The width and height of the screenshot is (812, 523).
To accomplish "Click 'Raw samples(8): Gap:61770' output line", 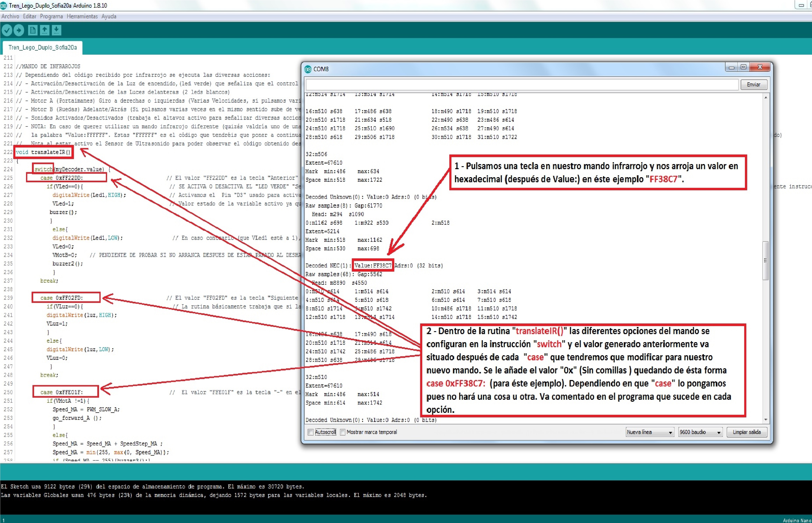I will (344, 205).
